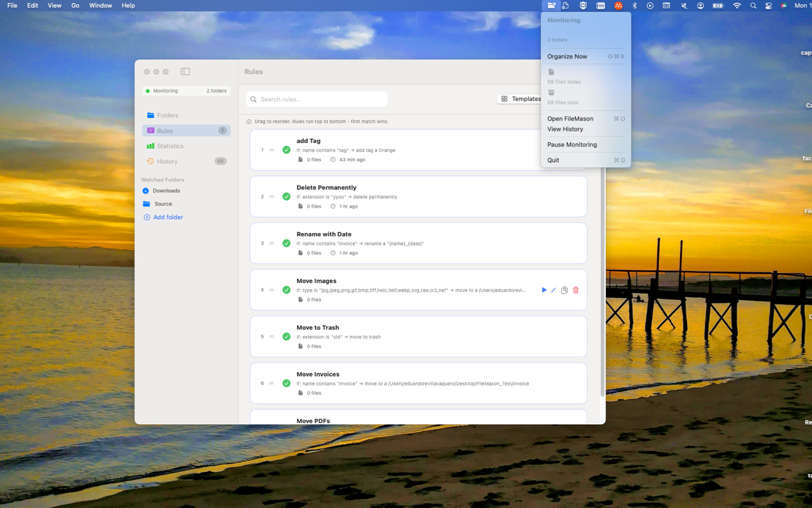Toggle the sidebar panel icon
Image resolution: width=812 pixels, height=508 pixels.
185,72
